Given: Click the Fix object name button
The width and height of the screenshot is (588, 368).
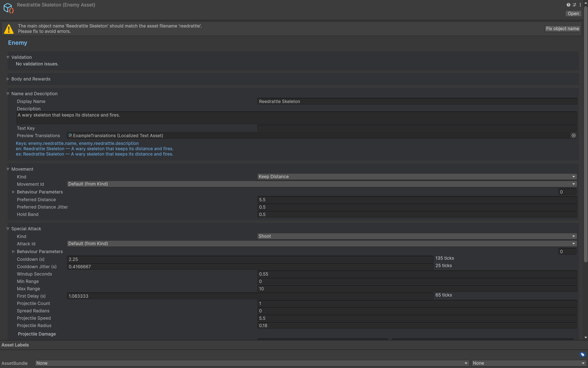Looking at the screenshot, I should pos(562,29).
